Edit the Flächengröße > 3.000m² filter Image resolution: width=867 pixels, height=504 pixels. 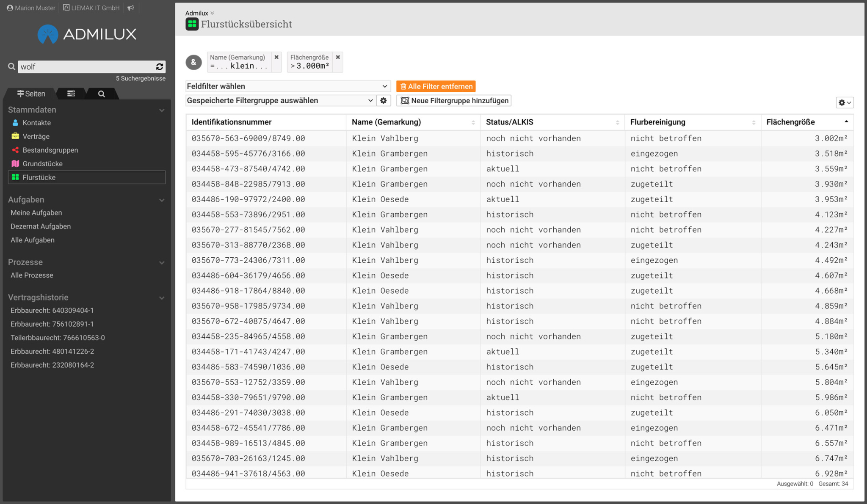309,62
